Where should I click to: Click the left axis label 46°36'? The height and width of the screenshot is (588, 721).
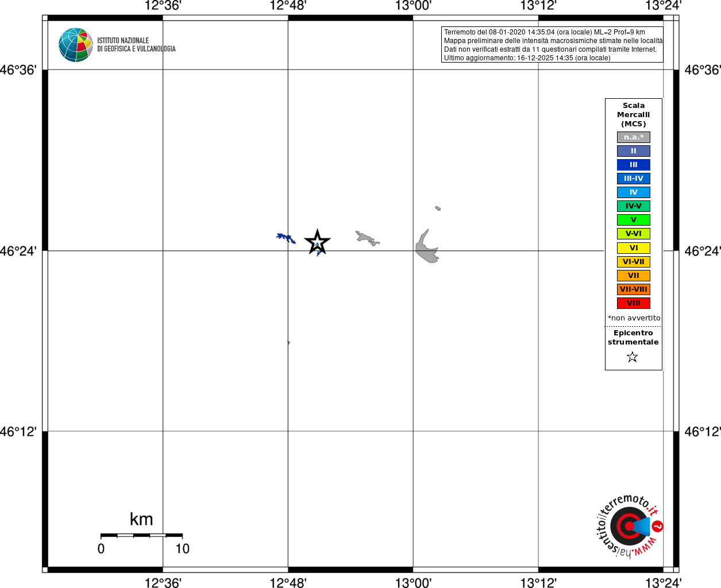click(x=18, y=70)
